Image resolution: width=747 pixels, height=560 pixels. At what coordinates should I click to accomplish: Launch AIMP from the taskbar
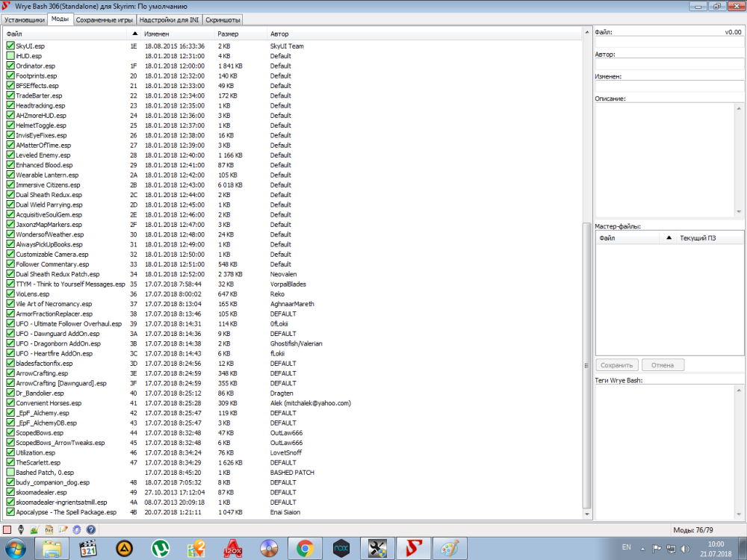[x=124, y=548]
